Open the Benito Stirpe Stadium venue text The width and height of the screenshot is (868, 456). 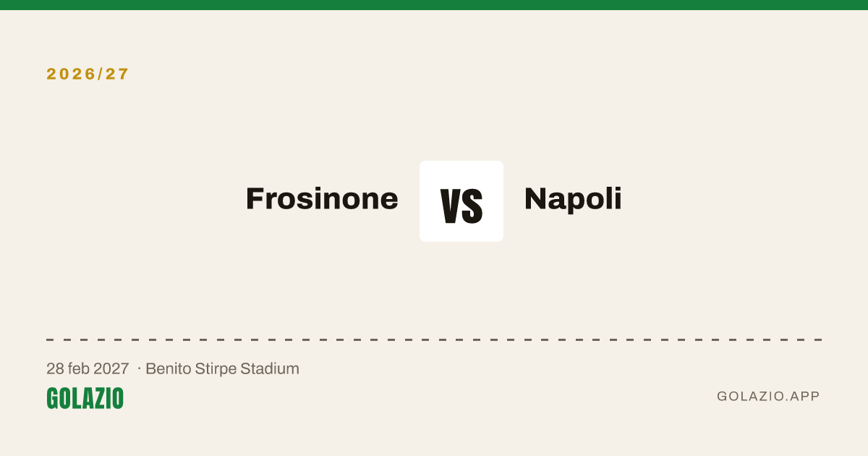[222, 368]
